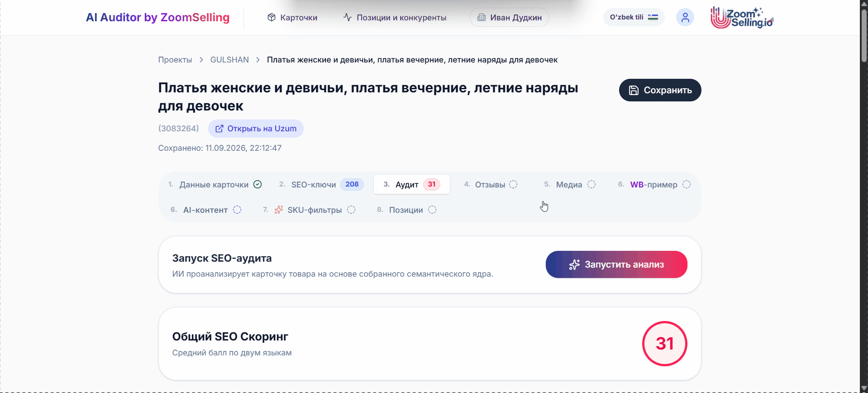
Task: Switch to SEO-ключи tab
Action: [321, 184]
